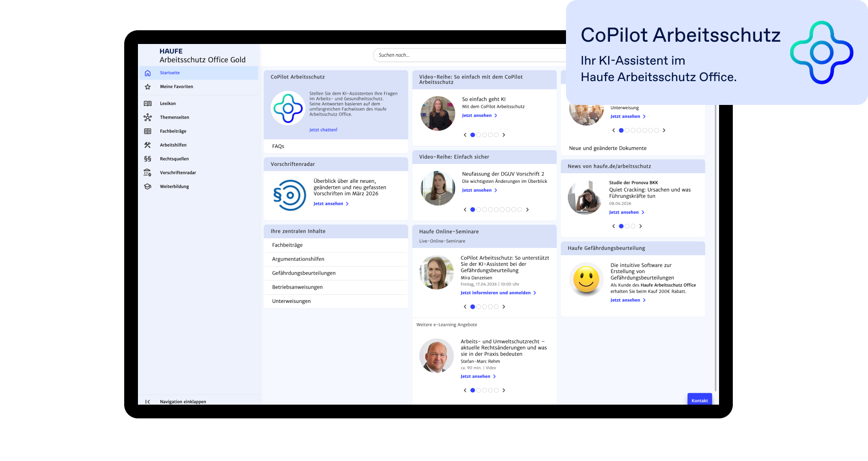The image size is (868, 461).
Task: Open Fachbeiträge in the sidebar menu
Action: point(173,131)
